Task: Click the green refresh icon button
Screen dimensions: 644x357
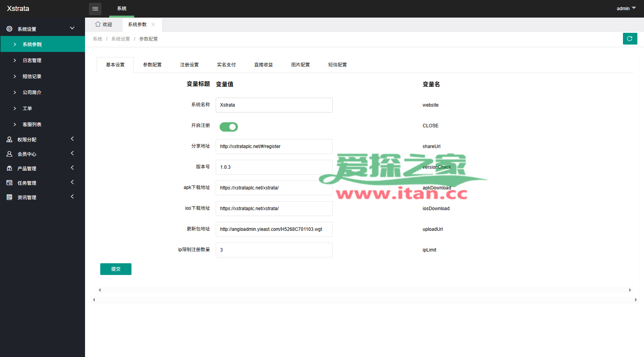Action: coord(630,39)
